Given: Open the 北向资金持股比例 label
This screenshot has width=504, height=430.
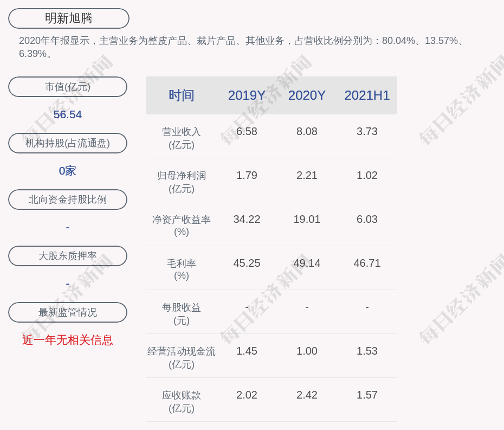Looking at the screenshot, I should [68, 200].
